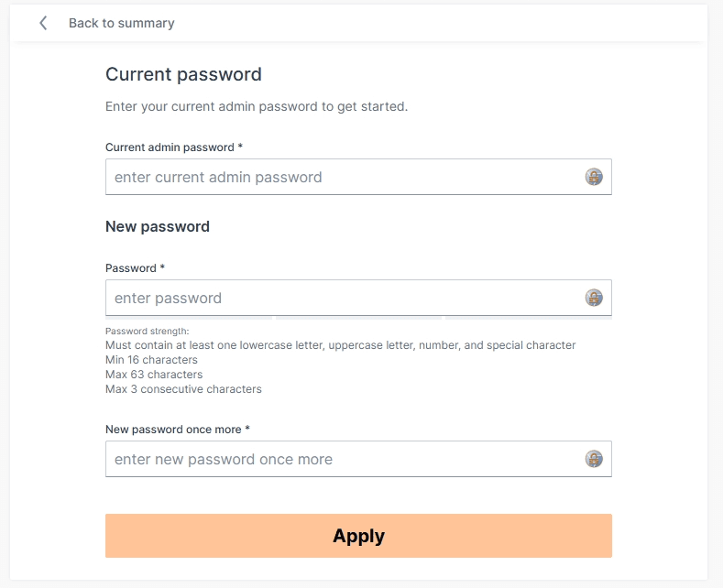The height and width of the screenshot is (588, 723).
Task: Open password manager icon in the Password field
Action: tap(594, 298)
